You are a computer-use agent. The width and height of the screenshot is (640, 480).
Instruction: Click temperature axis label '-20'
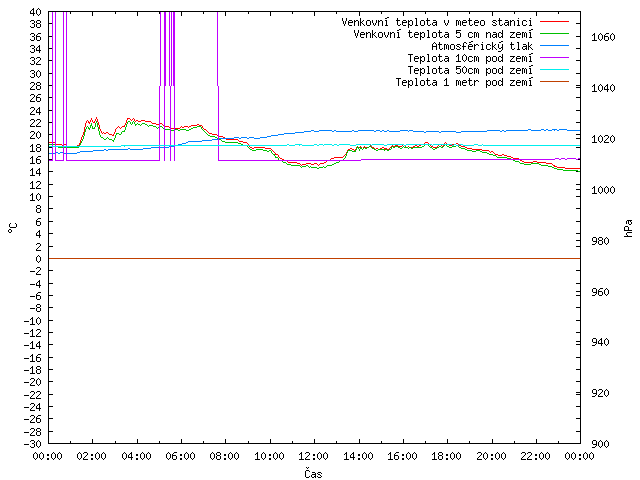point(33,382)
